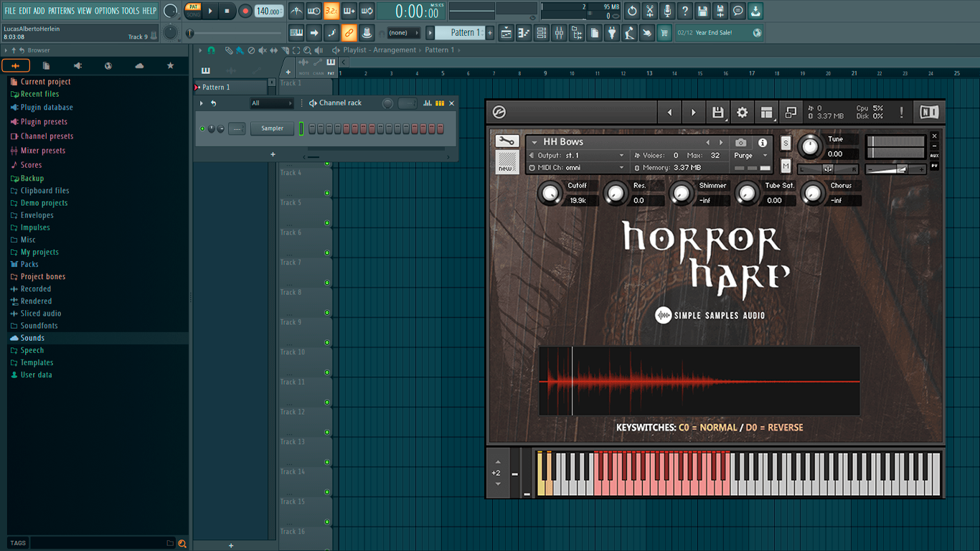This screenshot has height=551, width=980.
Task: Click the info icon next to camera
Action: point(763,143)
